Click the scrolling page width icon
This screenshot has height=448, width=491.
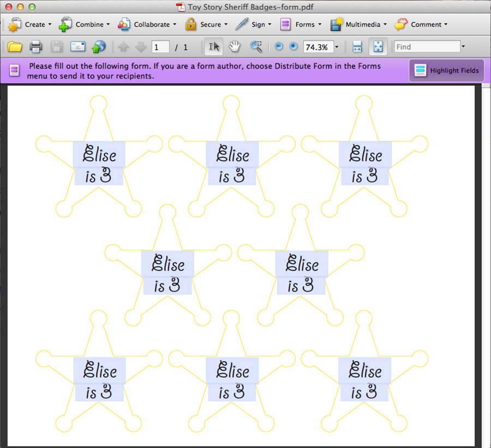coord(357,47)
